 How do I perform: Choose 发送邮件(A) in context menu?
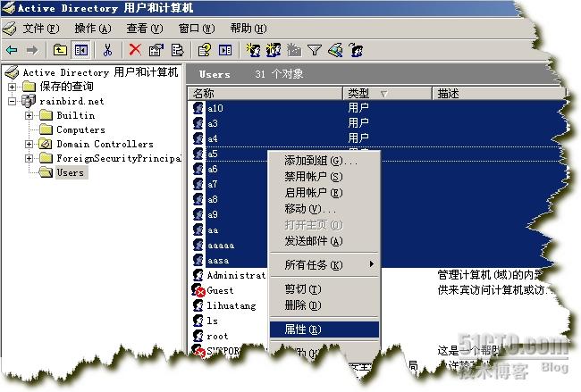(x=324, y=241)
